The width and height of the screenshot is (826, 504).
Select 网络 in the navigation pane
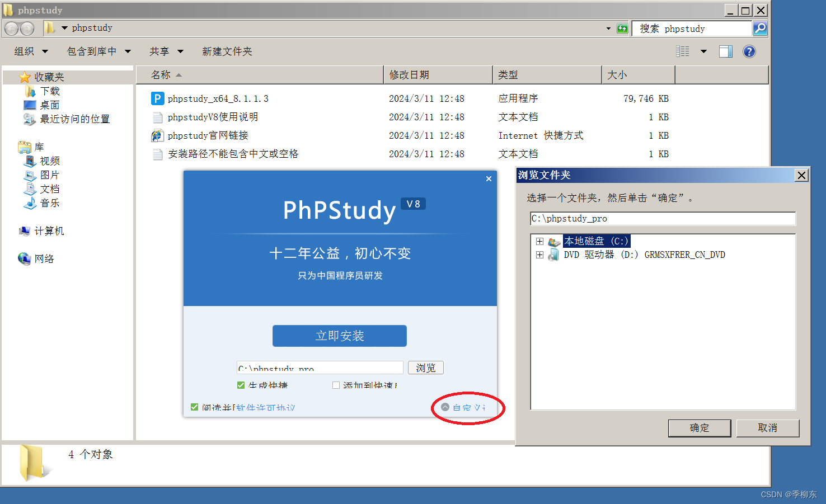pos(44,259)
